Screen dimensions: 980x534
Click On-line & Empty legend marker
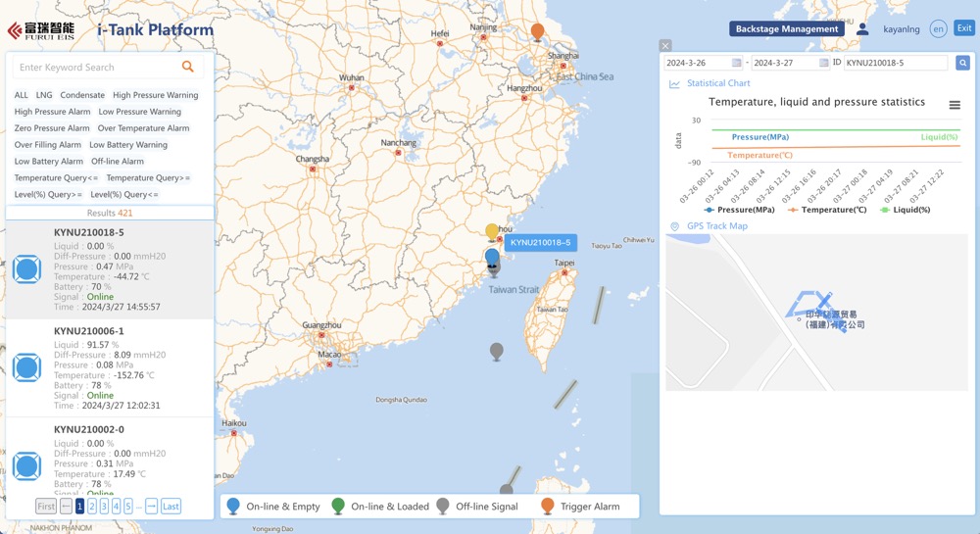point(233,506)
